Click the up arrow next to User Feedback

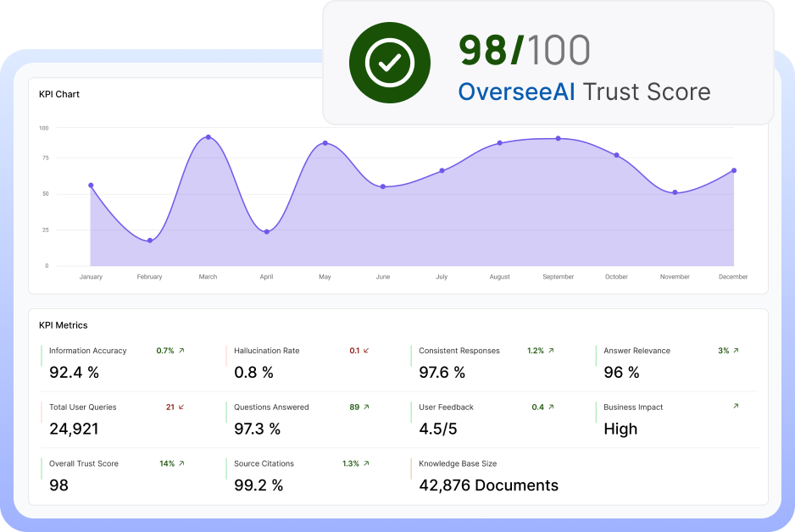pyautogui.click(x=551, y=407)
